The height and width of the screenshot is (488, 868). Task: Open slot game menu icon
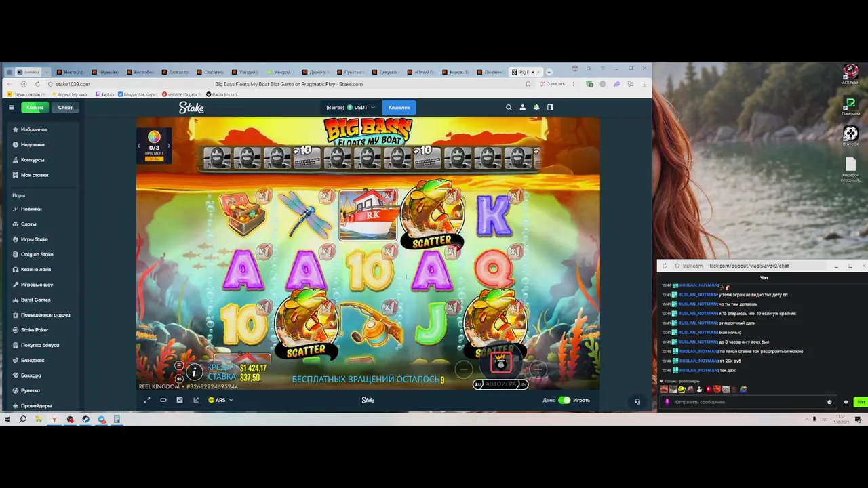(x=179, y=365)
